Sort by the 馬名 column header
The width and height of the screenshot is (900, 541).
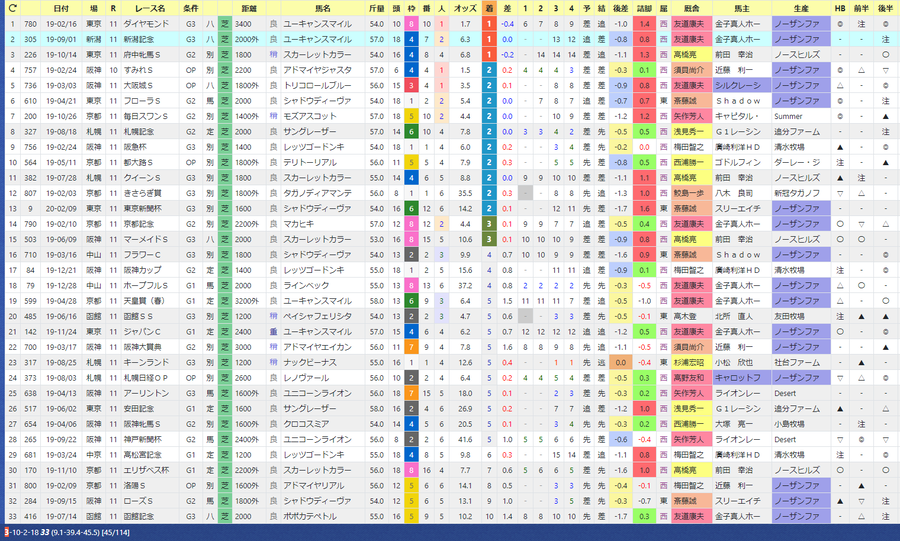coord(323,8)
